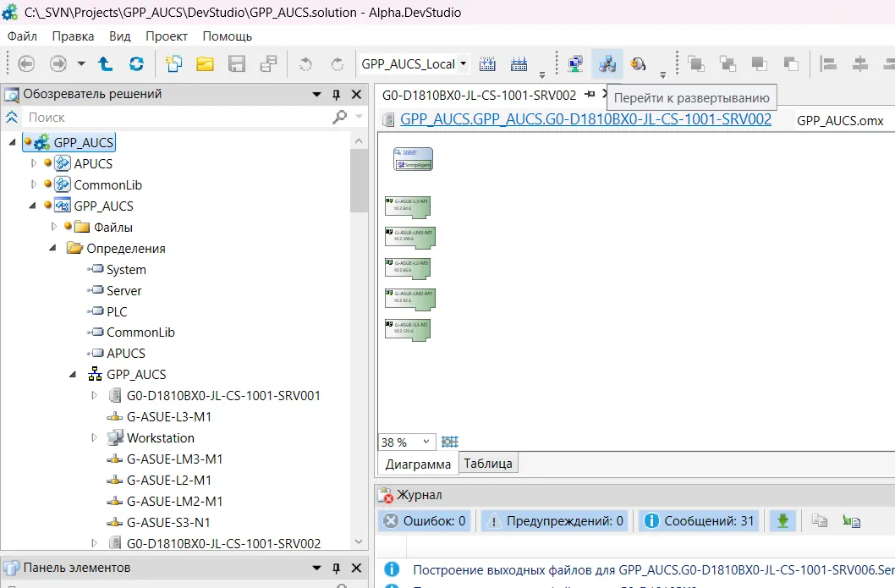Toggle the Сообщений: 31 filter
This screenshot has height=588, width=895.
tap(699, 520)
